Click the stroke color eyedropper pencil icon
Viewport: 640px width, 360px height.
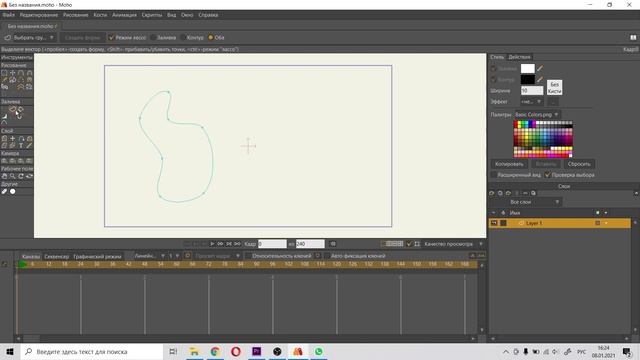(x=540, y=79)
